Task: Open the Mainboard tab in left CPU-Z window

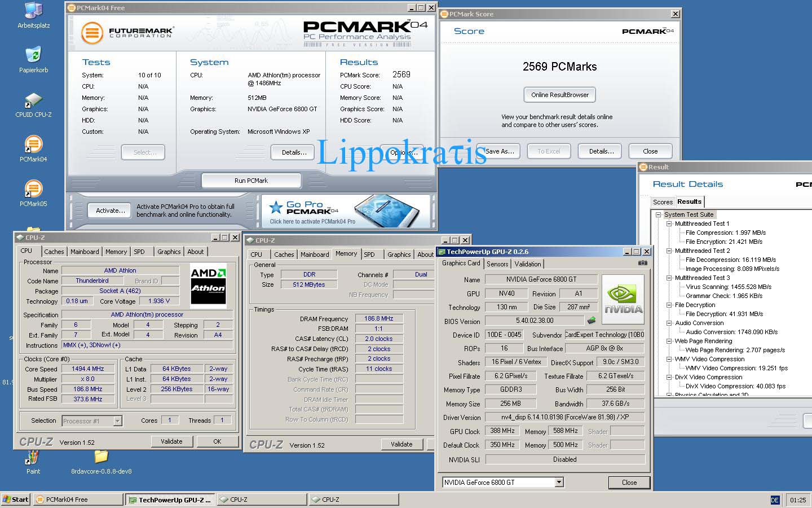Action: (x=85, y=252)
